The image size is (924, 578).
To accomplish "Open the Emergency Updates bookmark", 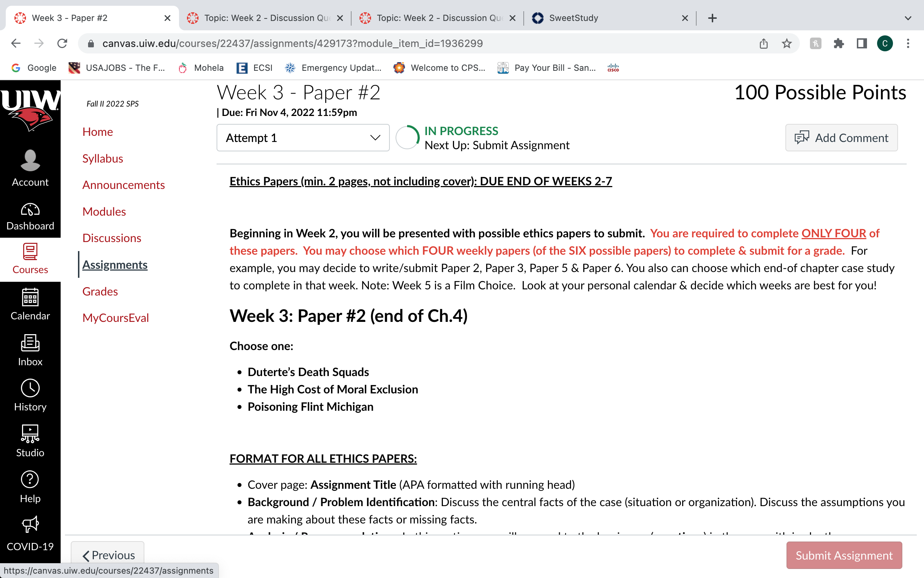I will pyautogui.click(x=333, y=68).
